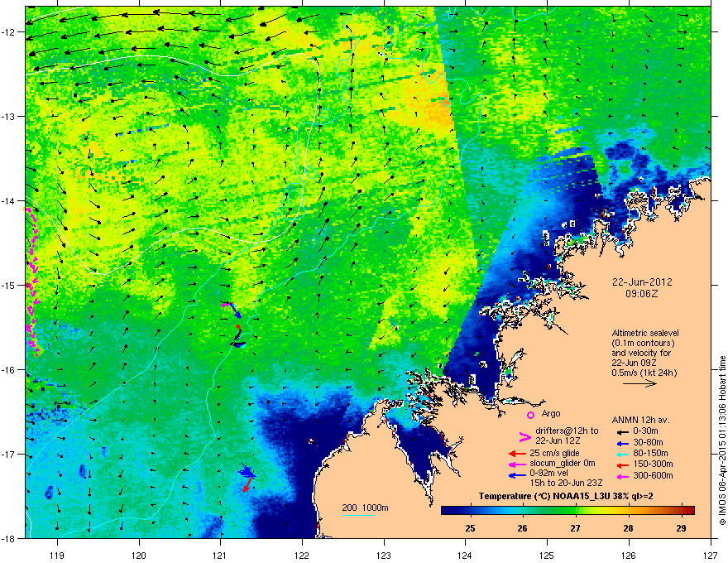Click the latitude axis label -12
728x563 pixels.
tap(7, 32)
